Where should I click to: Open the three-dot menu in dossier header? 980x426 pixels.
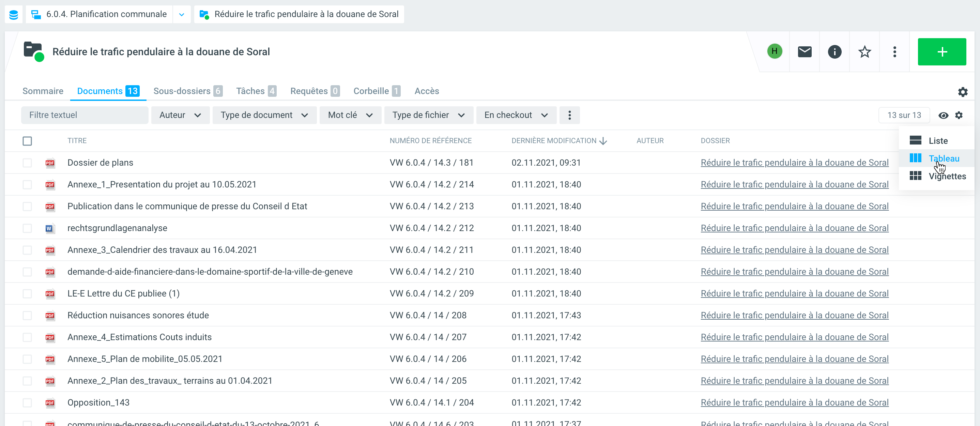pos(894,52)
